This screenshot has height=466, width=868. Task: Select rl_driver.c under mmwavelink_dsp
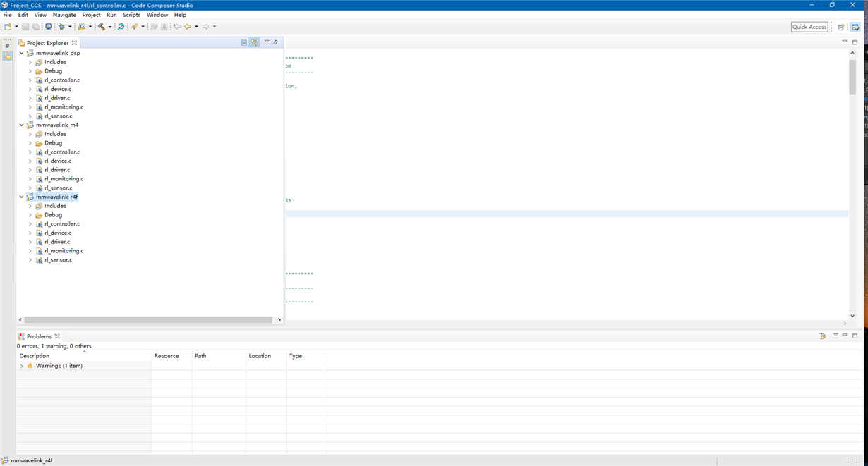click(x=57, y=98)
